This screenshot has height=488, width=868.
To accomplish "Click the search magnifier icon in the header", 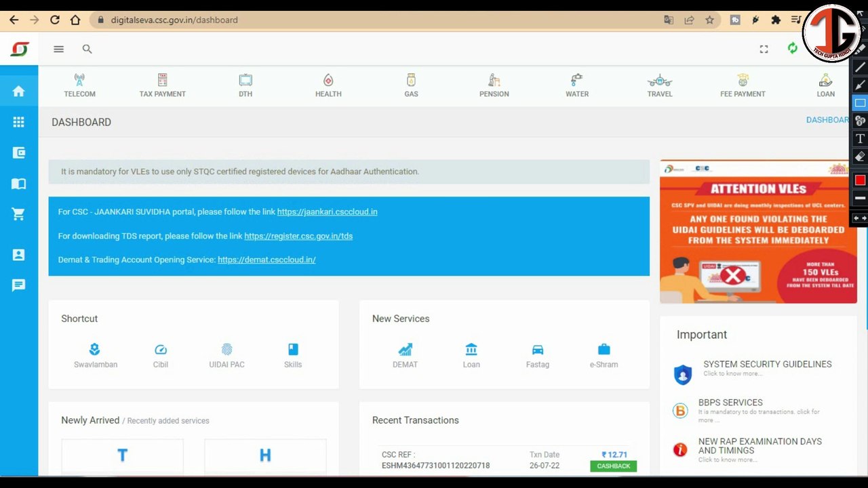I will click(87, 49).
